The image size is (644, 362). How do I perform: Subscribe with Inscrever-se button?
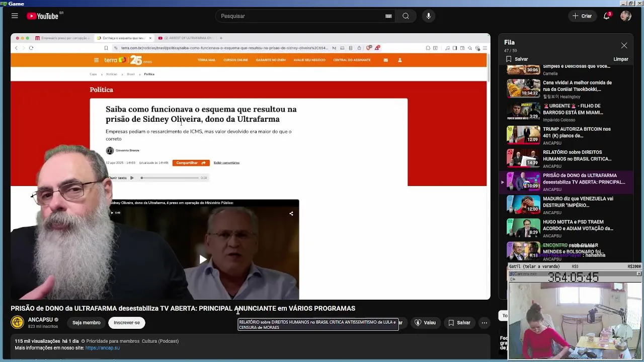pyautogui.click(x=127, y=323)
